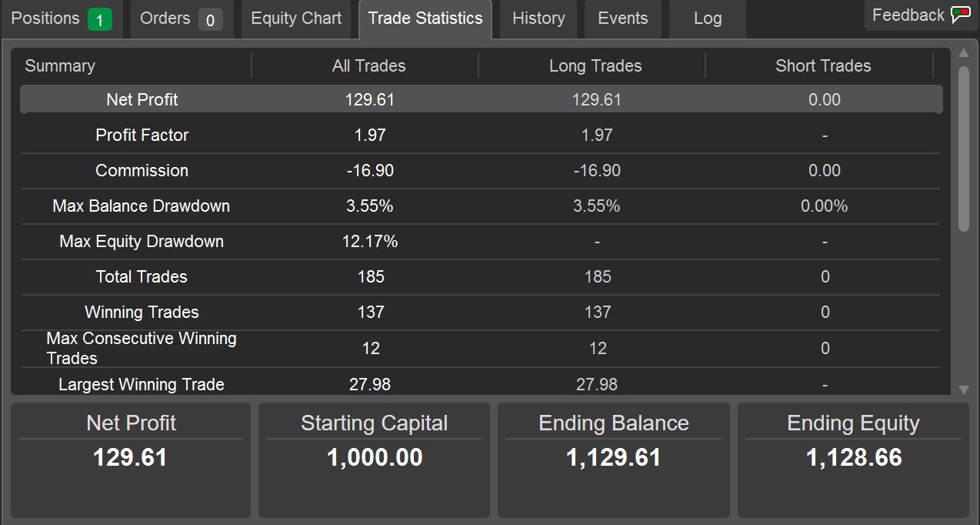Switch to the Orders tab
980x525 pixels.
coord(165,18)
